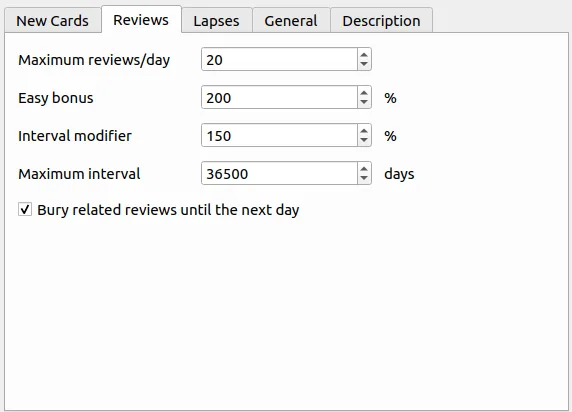This screenshot has height=412, width=572.
Task: Click the Maximum interval days field
Action: click(279, 173)
